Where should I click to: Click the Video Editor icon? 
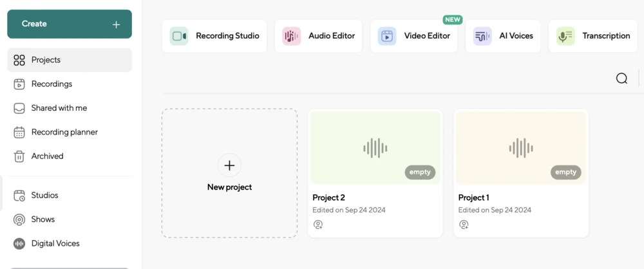(387, 36)
